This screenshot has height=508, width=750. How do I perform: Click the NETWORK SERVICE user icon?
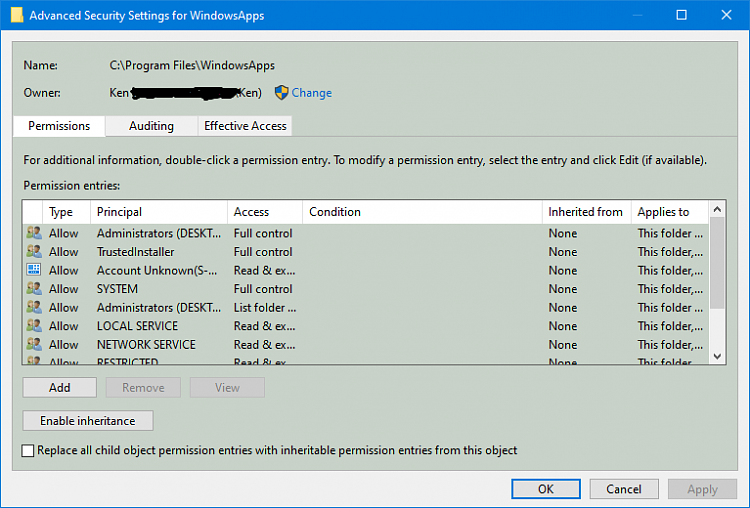(x=34, y=344)
